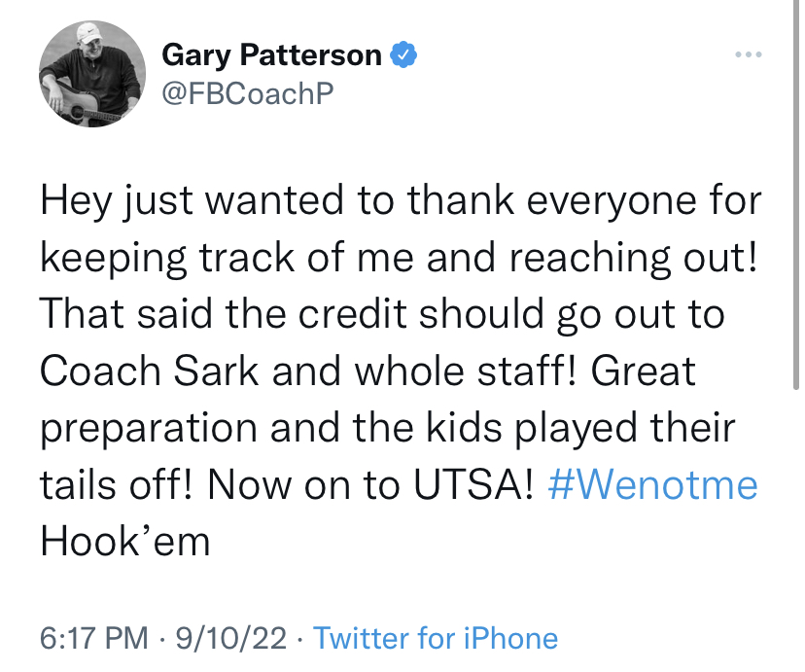Click the blue verified checkmark badge
The image size is (805, 672).
(x=403, y=54)
